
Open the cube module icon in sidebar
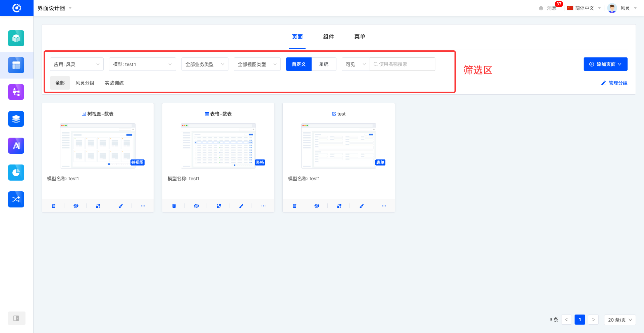point(16,38)
